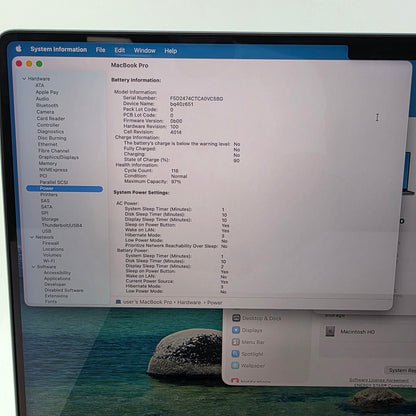416x416 pixels.
Task: Select the highlighted Power item
Action: pos(64,189)
